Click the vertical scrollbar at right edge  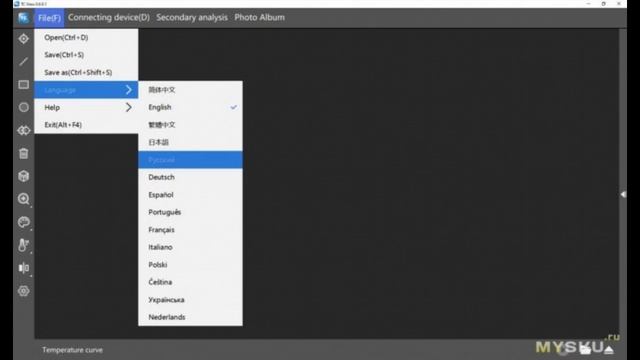click(622, 184)
